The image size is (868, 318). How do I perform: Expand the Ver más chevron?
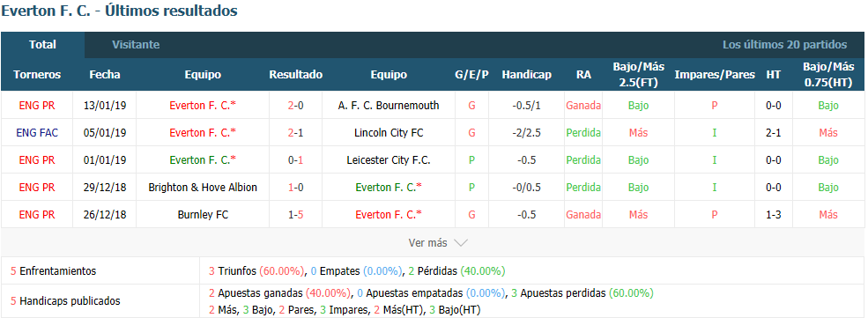(461, 243)
